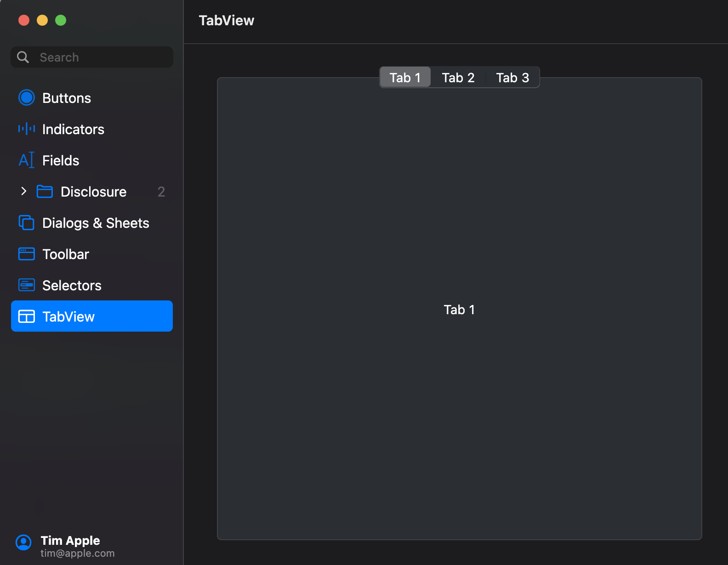Click the search magnifier icon
Image resolution: width=728 pixels, height=565 pixels.
23,57
